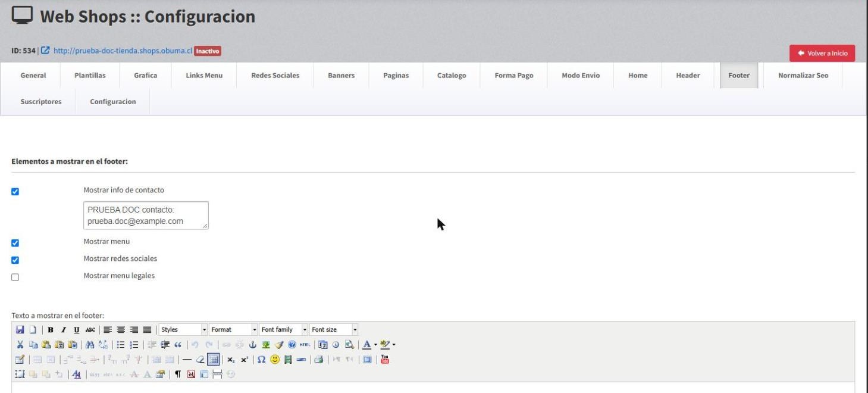Uncheck Mostrar menu checkbox
Image resolution: width=868 pixels, height=393 pixels.
pyautogui.click(x=15, y=243)
